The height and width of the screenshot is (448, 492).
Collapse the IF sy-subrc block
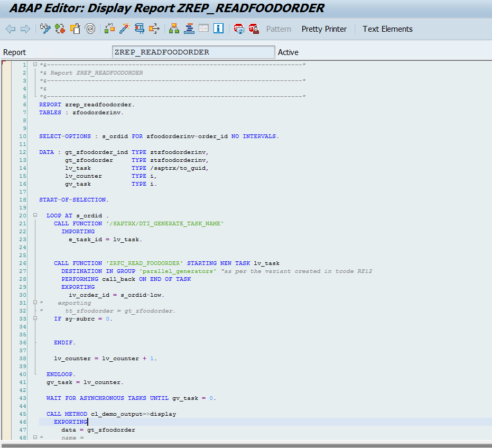(35, 319)
